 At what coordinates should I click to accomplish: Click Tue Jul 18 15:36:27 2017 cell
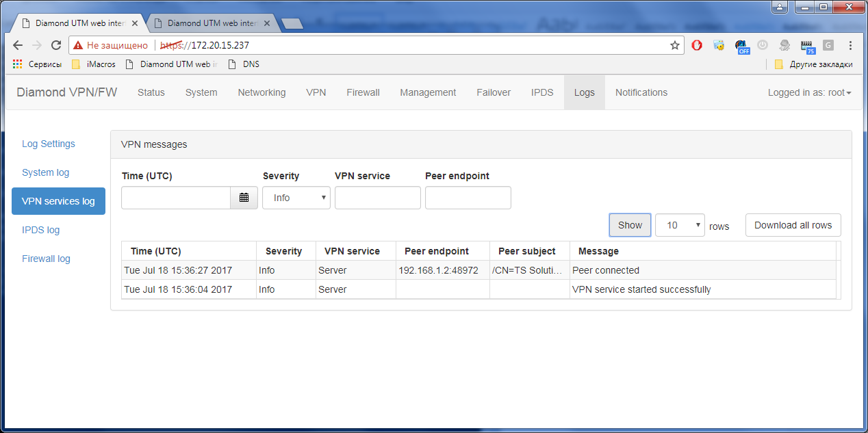click(x=189, y=270)
